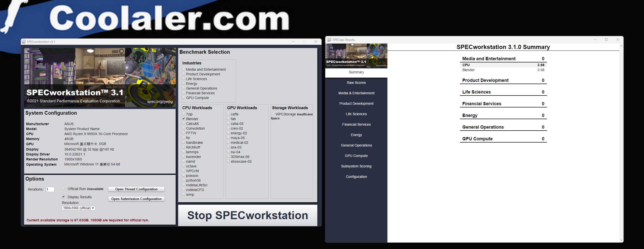
Task: Click the storage warning message in red
Action: pyautogui.click(x=88, y=220)
